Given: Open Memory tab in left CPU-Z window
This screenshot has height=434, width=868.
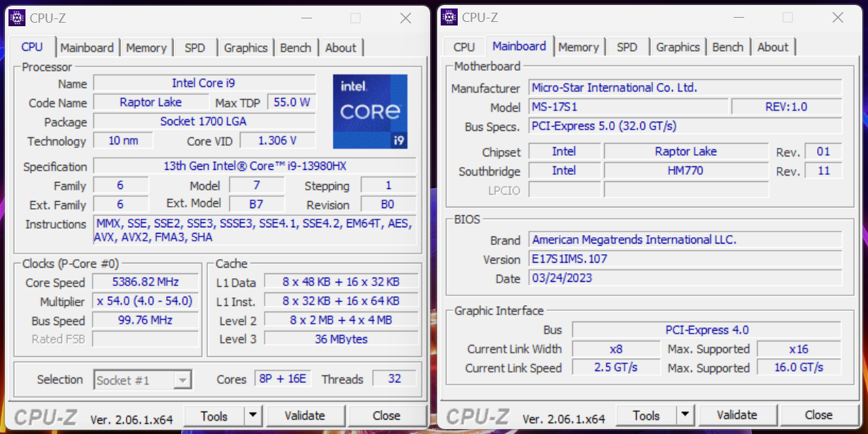Looking at the screenshot, I should click(146, 47).
